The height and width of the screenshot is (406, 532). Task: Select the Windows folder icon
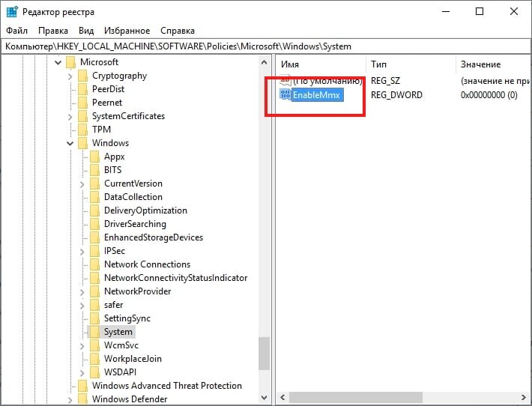(x=82, y=143)
